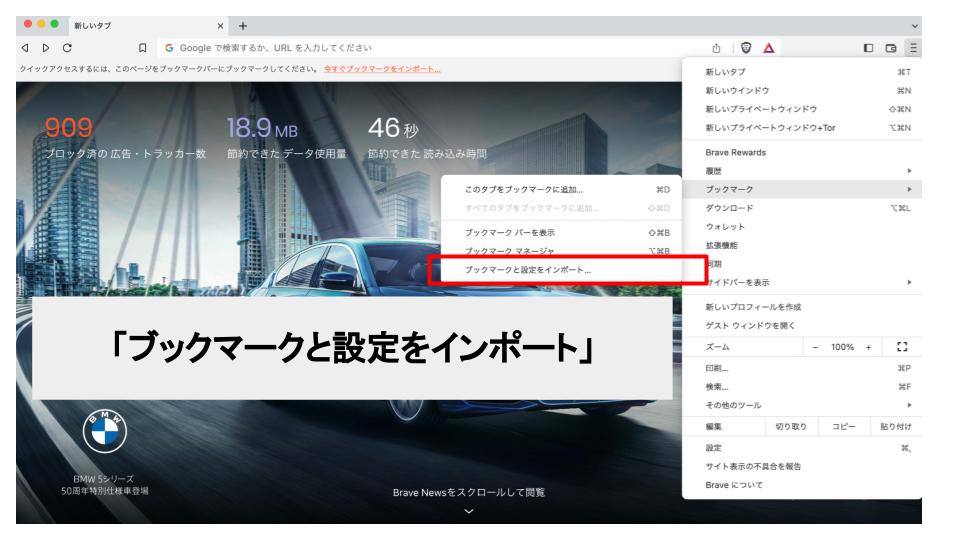
Task: Click the コピー button
Action: 844,427
